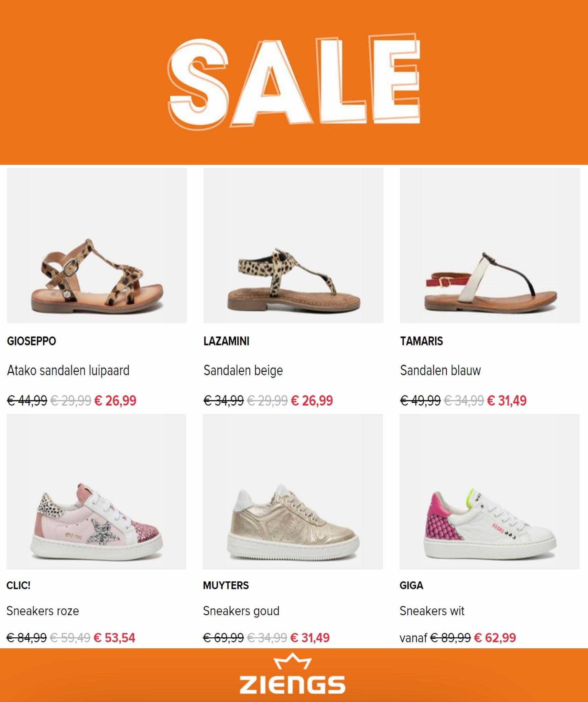Open the Tamaris sandal product image
The height and width of the screenshot is (702, 588).
tap(490, 245)
